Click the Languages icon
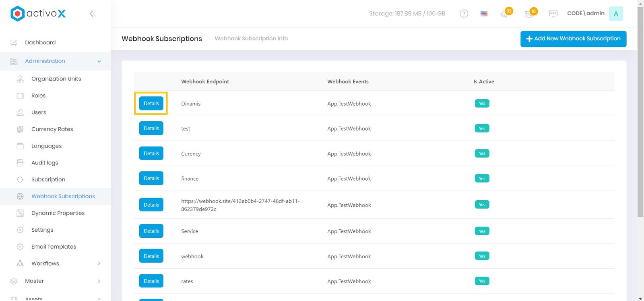The width and height of the screenshot is (644, 301). (20, 146)
